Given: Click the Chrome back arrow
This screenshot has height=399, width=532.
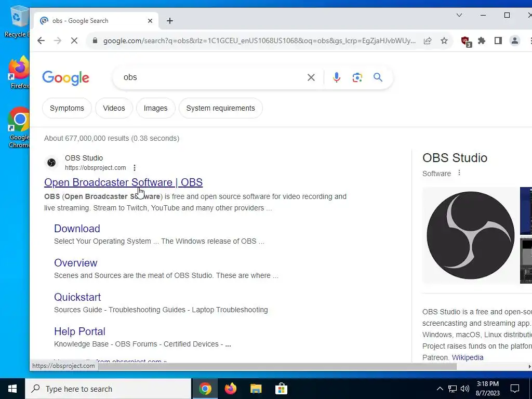Looking at the screenshot, I should coord(41,41).
